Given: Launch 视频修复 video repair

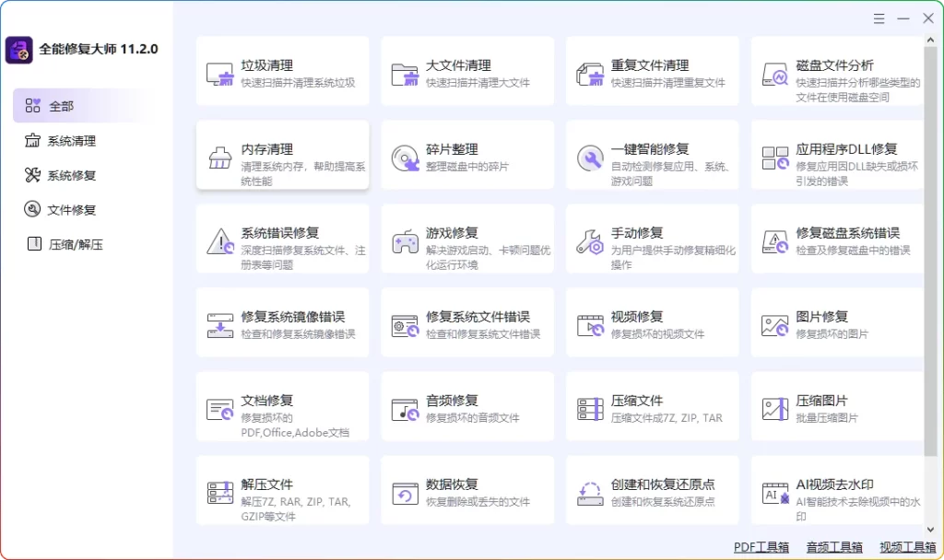Looking at the screenshot, I should [652, 322].
